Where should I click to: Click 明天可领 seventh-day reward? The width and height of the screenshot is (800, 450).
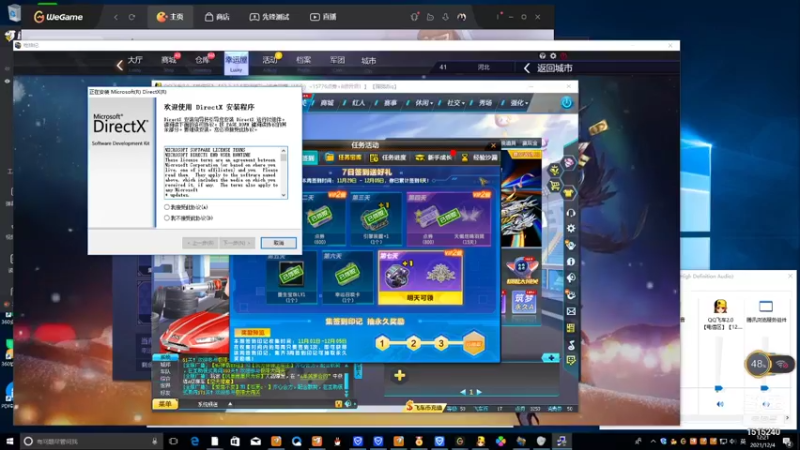[420, 278]
